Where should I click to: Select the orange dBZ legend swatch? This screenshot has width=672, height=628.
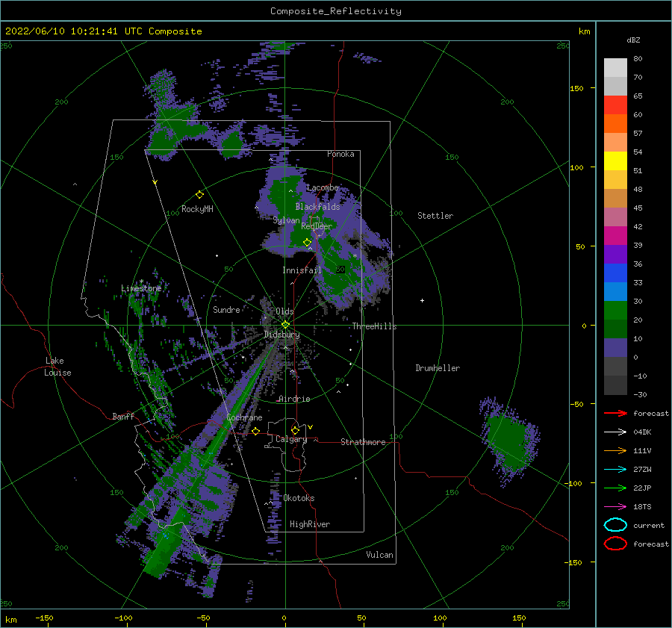615,124
